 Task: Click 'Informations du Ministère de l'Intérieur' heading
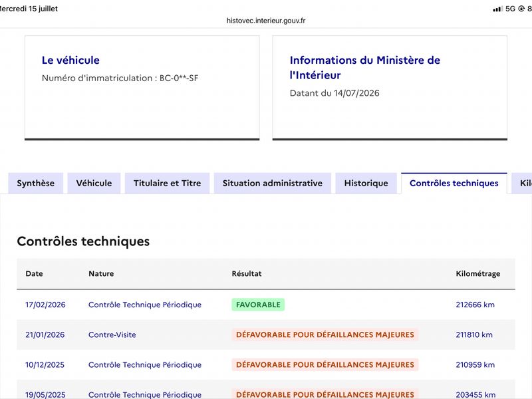[364, 68]
